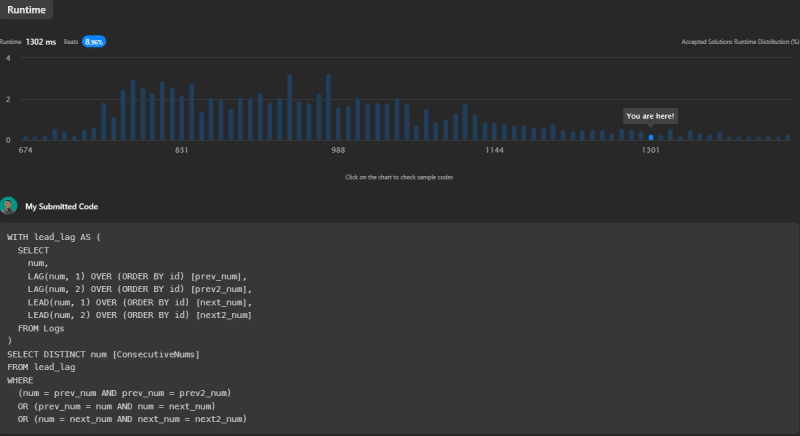
Task: Click the code line with '[next2_num]'
Action: pyautogui.click(x=139, y=315)
